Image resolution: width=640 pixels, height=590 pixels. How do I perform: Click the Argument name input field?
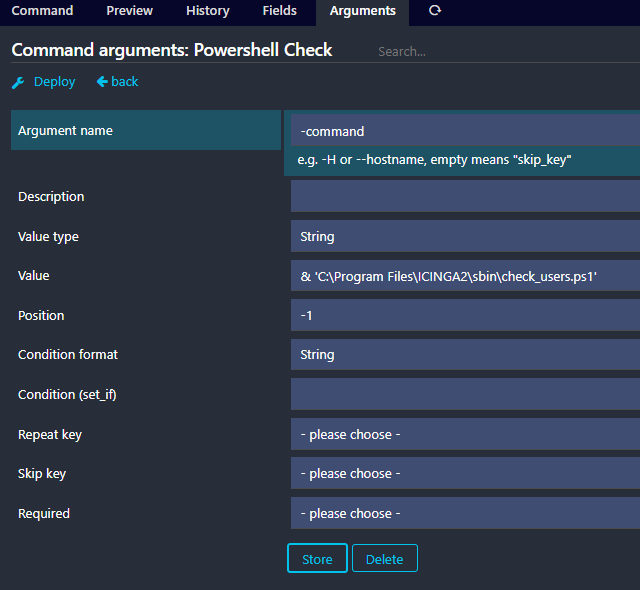465,131
